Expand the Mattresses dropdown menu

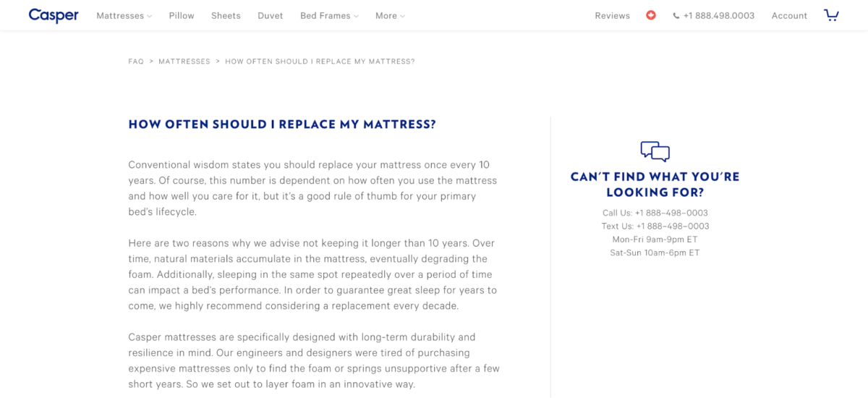[x=124, y=16]
